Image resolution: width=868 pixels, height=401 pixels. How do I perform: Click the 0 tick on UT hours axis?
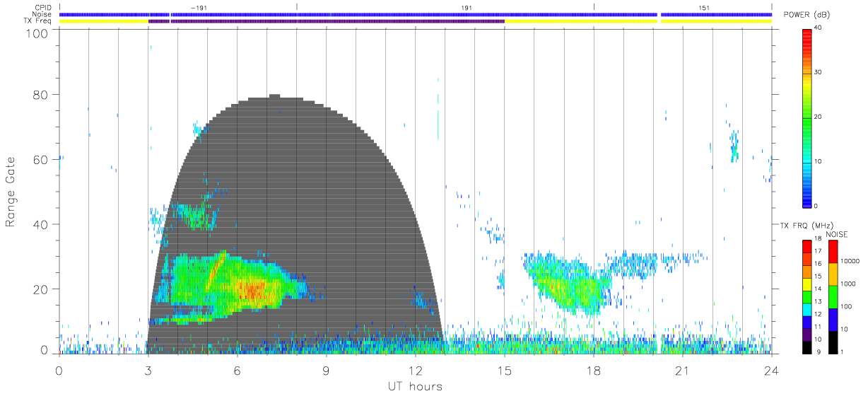click(x=59, y=370)
